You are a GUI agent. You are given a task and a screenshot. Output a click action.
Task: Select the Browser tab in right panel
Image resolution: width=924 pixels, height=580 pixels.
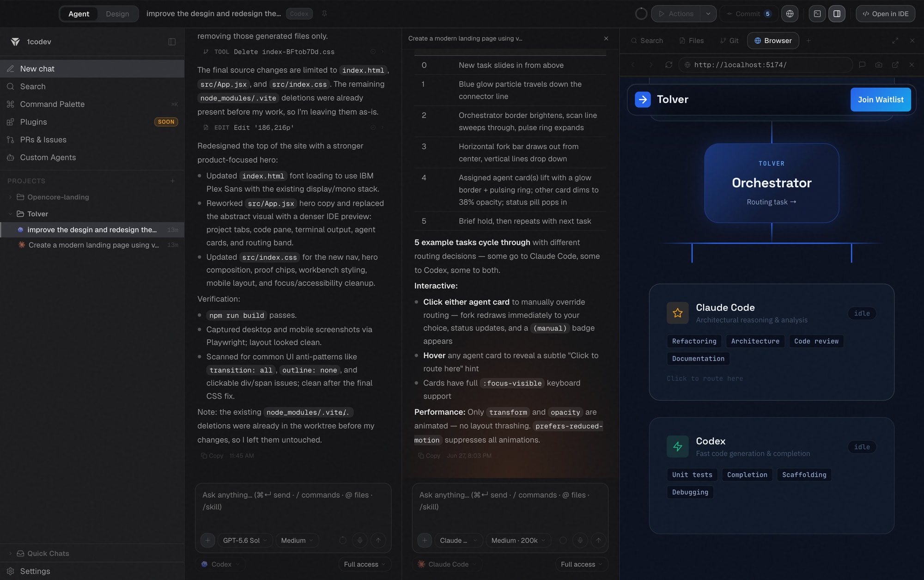[x=773, y=41]
